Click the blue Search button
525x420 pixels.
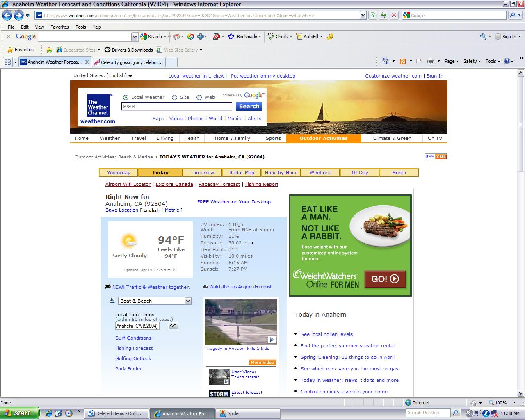tap(249, 106)
